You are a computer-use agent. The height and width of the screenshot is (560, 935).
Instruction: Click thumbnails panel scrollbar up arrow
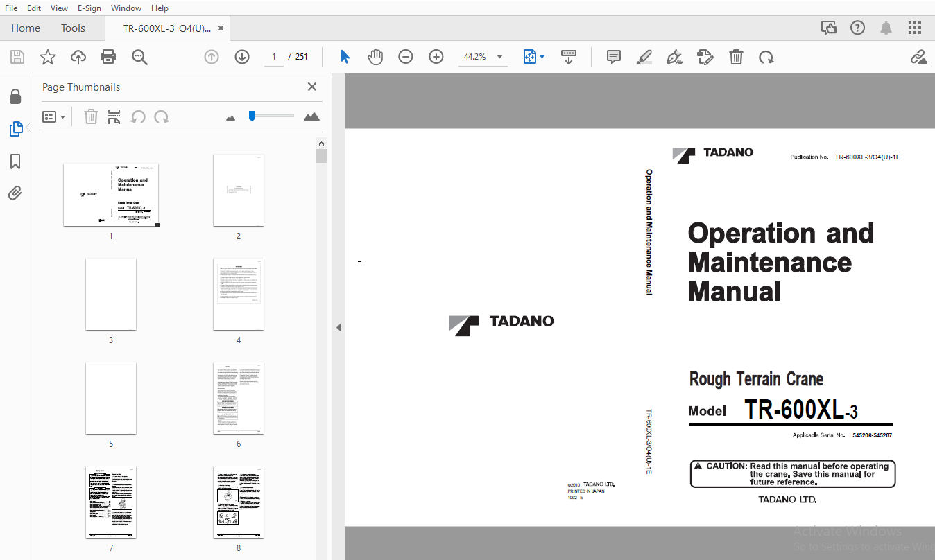[321, 143]
